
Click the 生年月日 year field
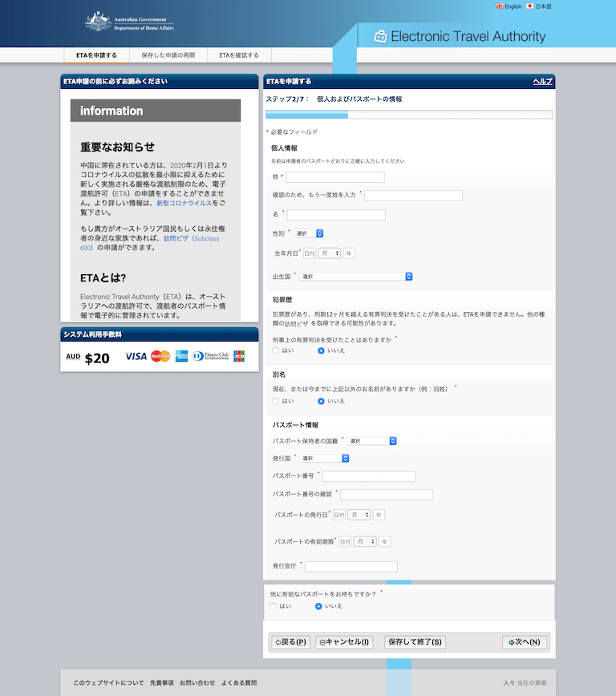pos(349,253)
